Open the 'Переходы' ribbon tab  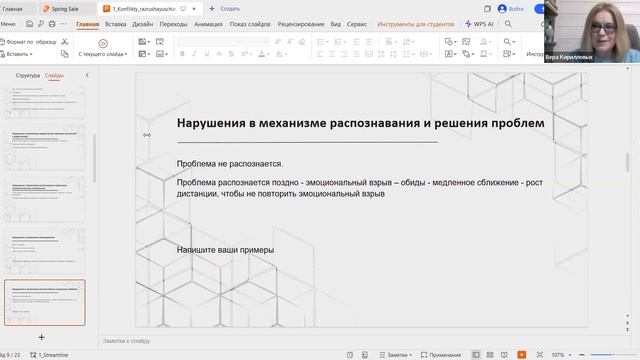[x=173, y=24]
